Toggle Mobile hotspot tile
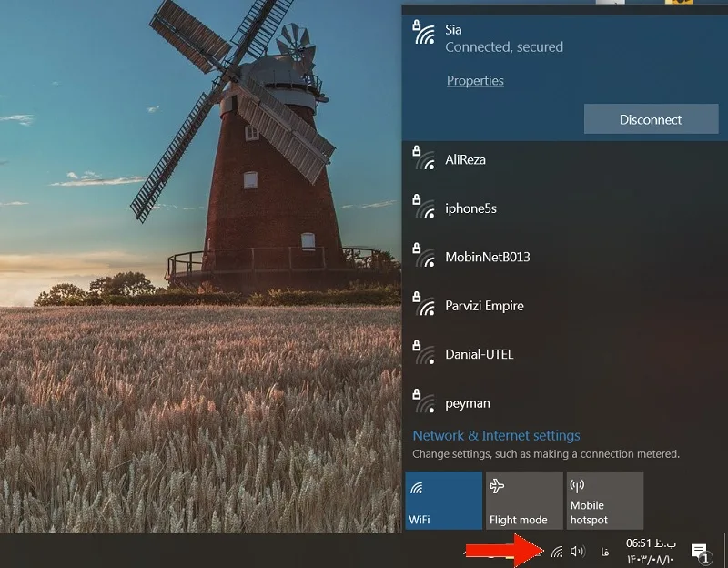The image size is (728, 568). pos(605,501)
